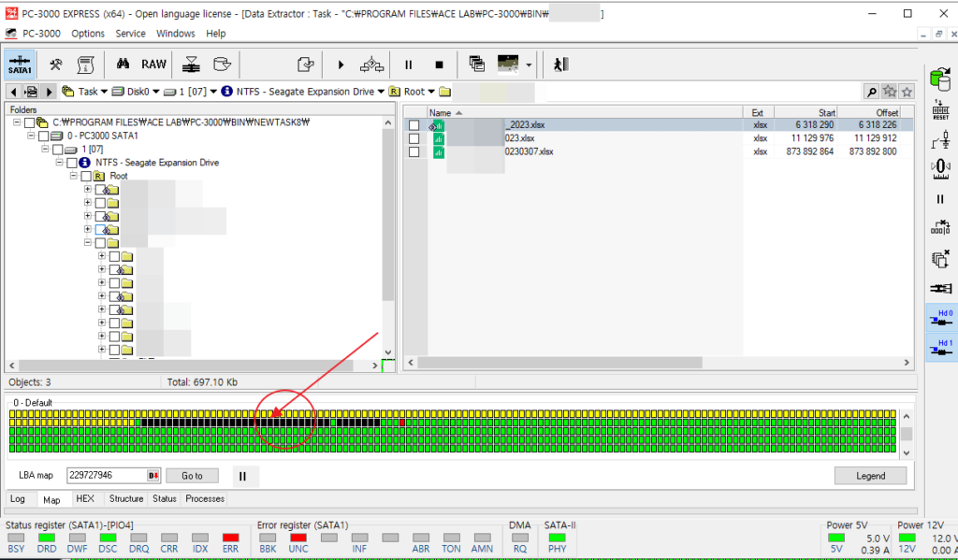Switch to the Log tab
958x560 pixels.
[x=18, y=499]
